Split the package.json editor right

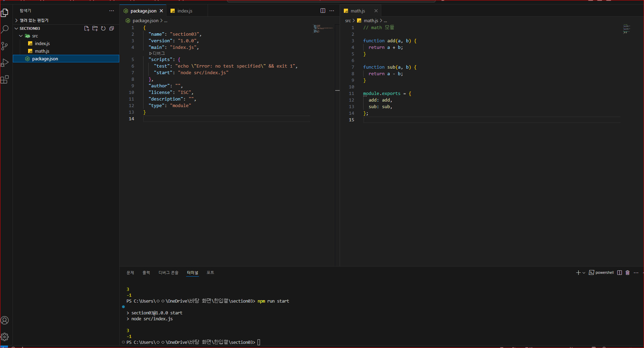click(x=323, y=11)
